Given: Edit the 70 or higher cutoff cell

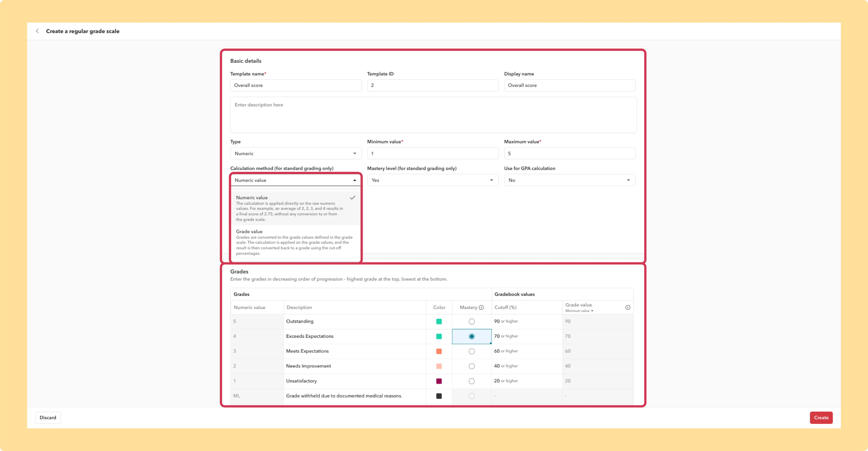Looking at the screenshot, I should 527,336.
